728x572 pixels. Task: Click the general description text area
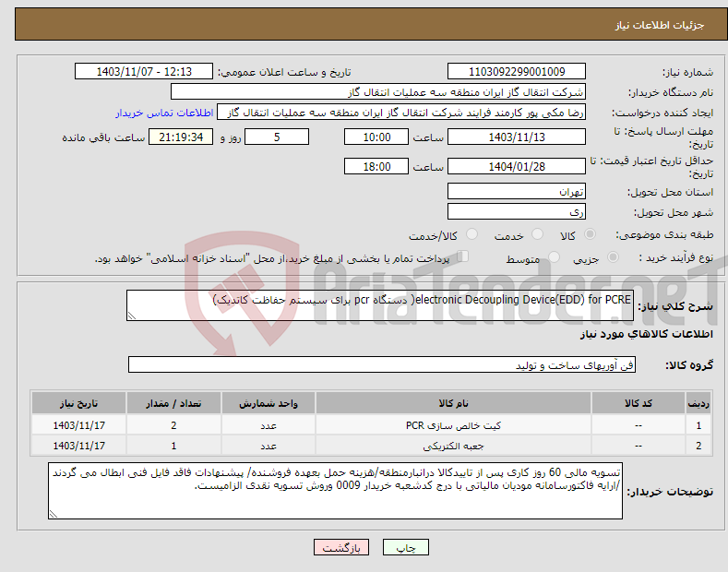(x=380, y=305)
